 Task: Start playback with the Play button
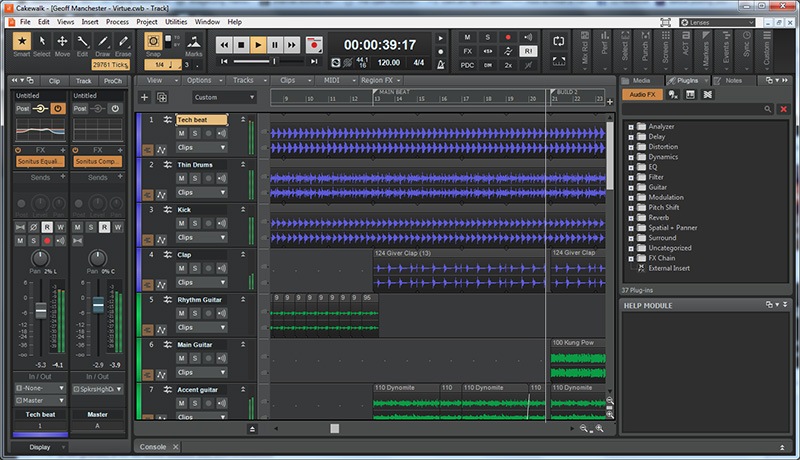tap(258, 45)
